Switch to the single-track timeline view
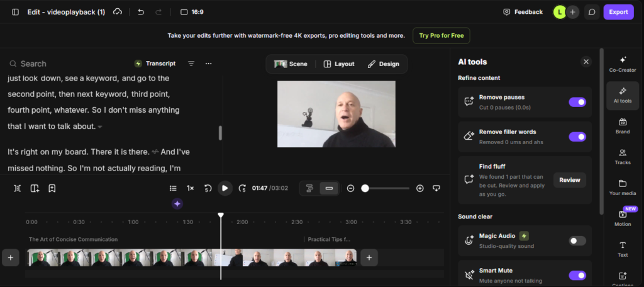644x287 pixels. point(329,188)
